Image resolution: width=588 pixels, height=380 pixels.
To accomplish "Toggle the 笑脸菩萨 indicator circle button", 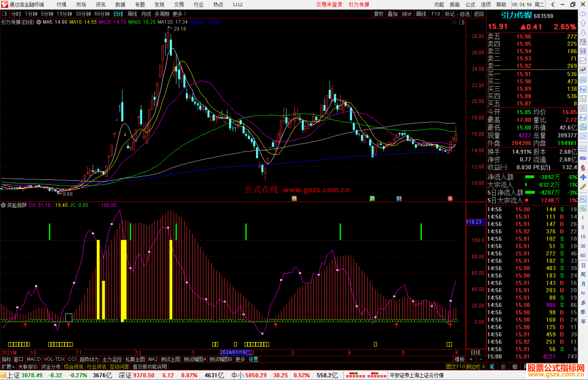I will tap(4, 205).
